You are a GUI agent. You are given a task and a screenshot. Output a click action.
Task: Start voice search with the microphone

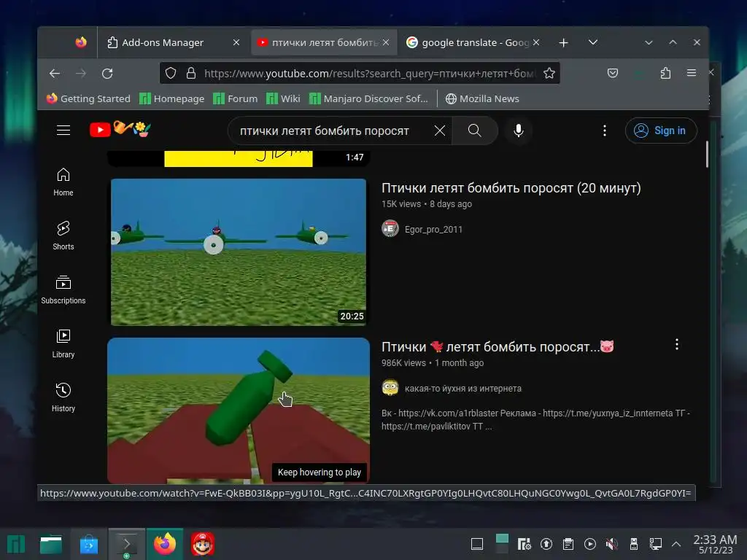tap(519, 131)
